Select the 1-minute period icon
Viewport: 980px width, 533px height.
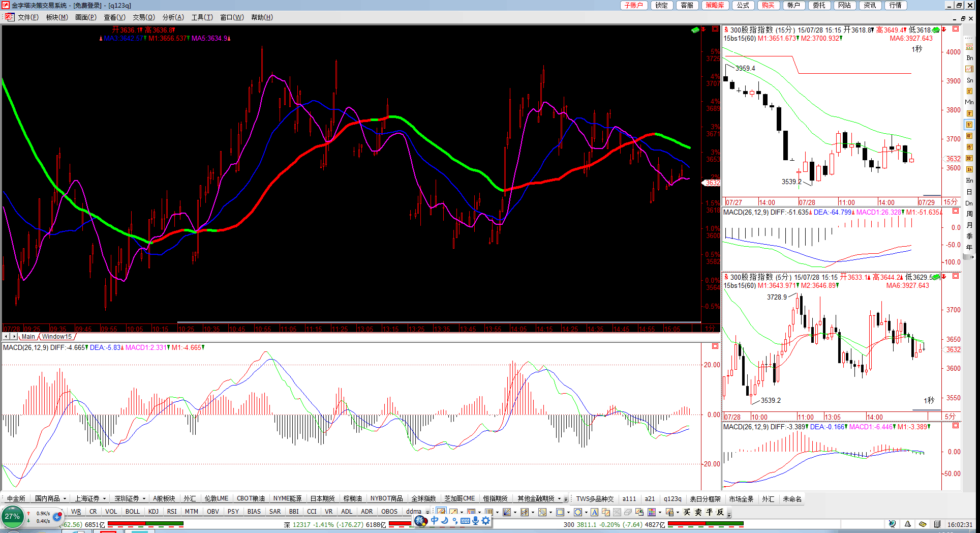(969, 91)
